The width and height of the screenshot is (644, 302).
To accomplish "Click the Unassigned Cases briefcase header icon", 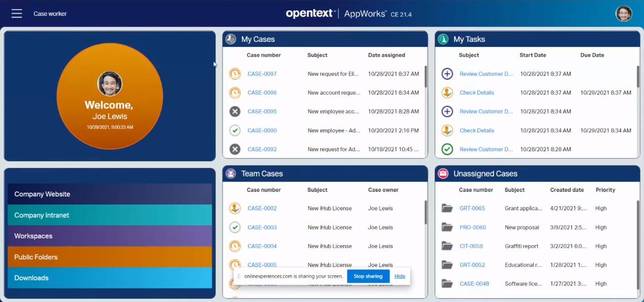I will (443, 174).
